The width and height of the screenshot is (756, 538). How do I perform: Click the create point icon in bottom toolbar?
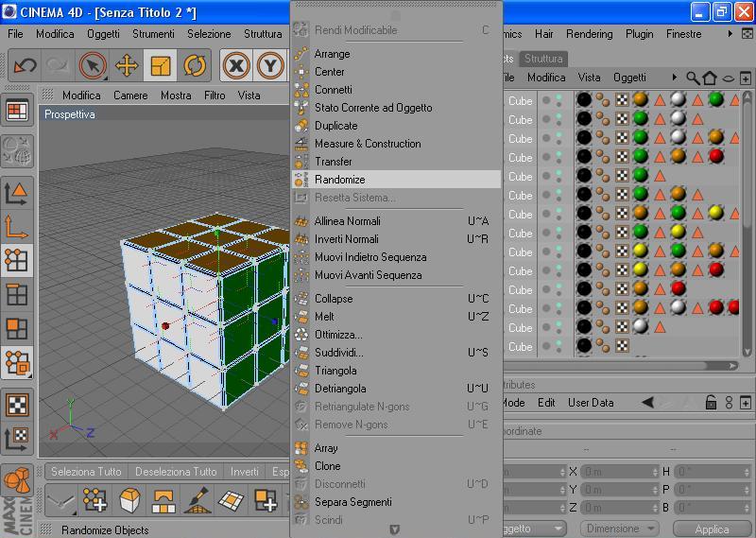94,500
